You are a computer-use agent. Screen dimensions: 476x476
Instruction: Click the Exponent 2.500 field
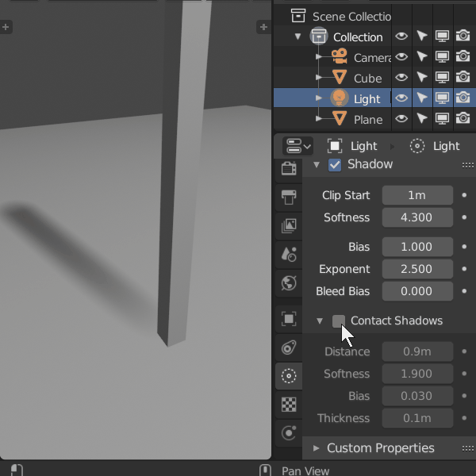pos(417,269)
